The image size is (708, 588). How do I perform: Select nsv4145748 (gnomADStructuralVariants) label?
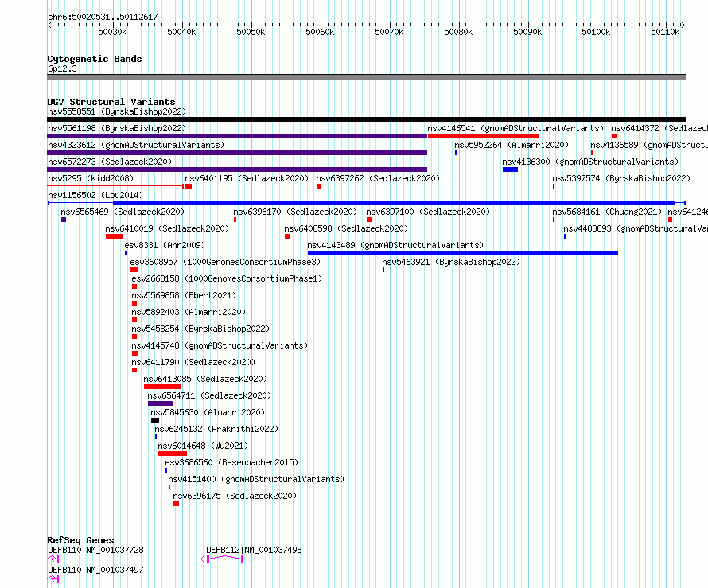coord(220,345)
